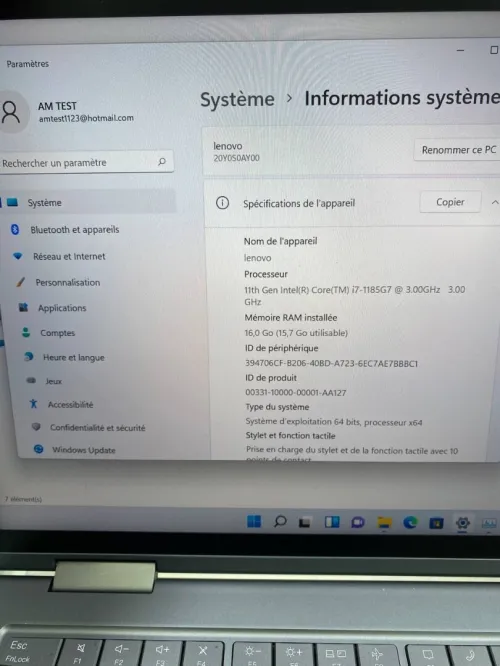Screen dimensions: 500x666
Task: Click the Windows Update refresh icon
Action: coord(39,449)
